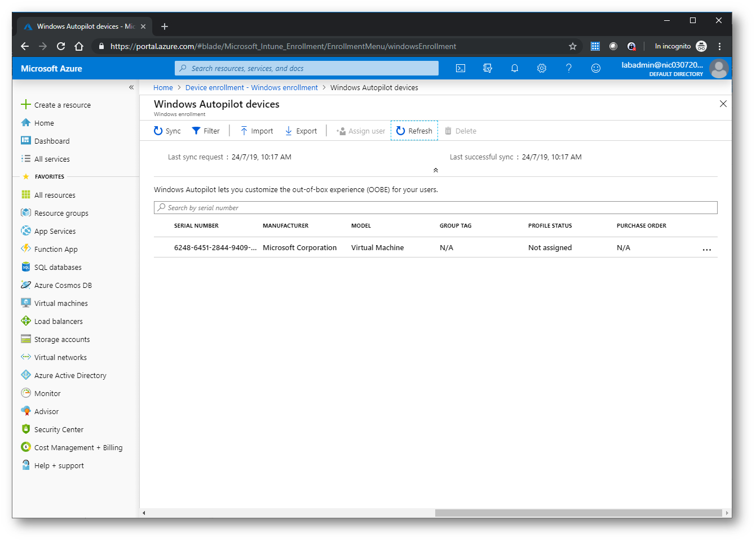
Task: Click the Virtual machines icon
Action: pyautogui.click(x=26, y=303)
